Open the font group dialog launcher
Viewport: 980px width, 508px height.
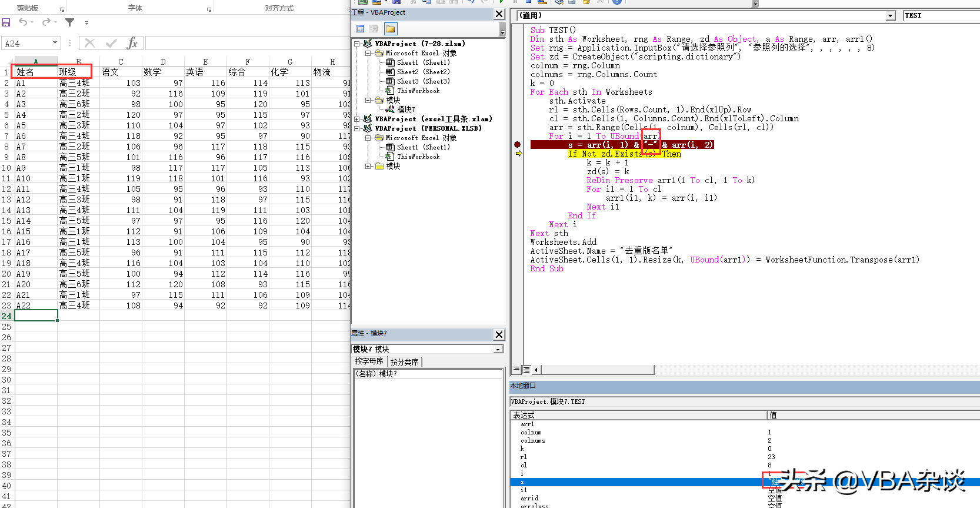coord(209,9)
